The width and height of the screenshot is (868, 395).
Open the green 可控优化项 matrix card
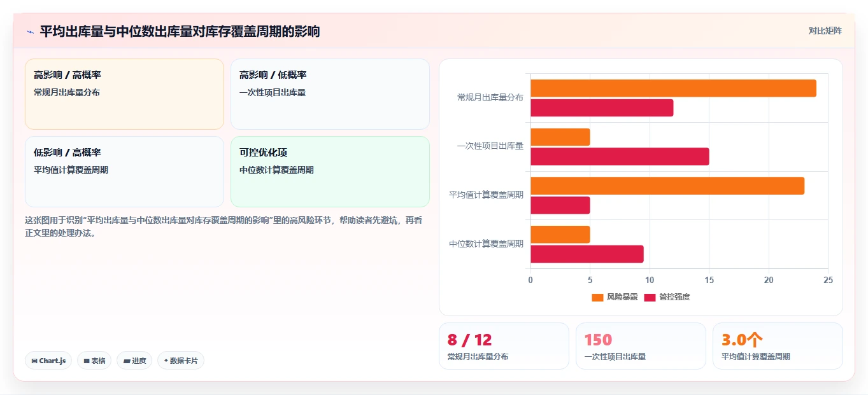coord(330,172)
